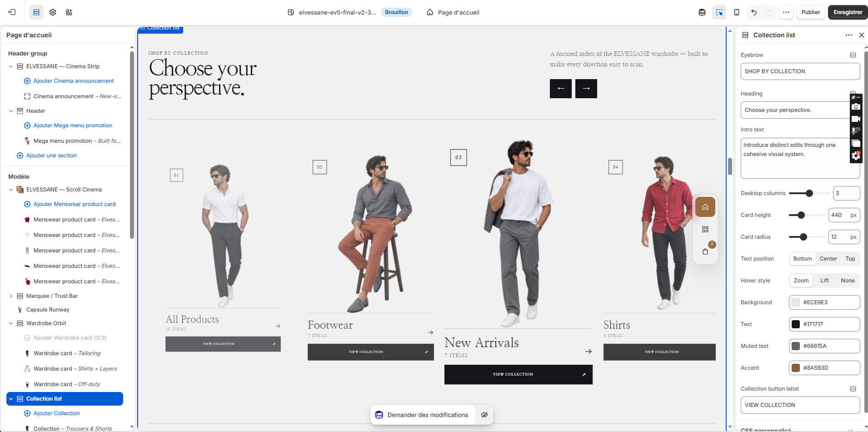Screen dimensions: 868x432
Task: Open the apps blocks icon
Action: point(69,12)
